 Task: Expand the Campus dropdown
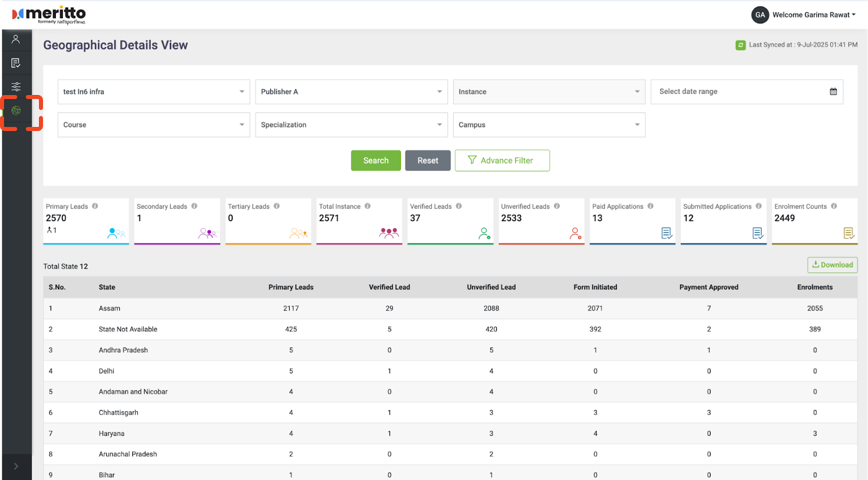548,125
